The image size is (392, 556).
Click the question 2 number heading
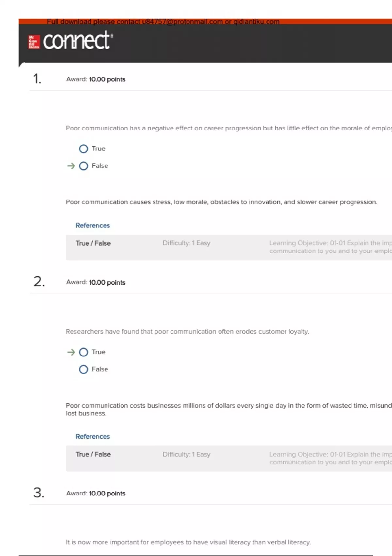point(39,282)
